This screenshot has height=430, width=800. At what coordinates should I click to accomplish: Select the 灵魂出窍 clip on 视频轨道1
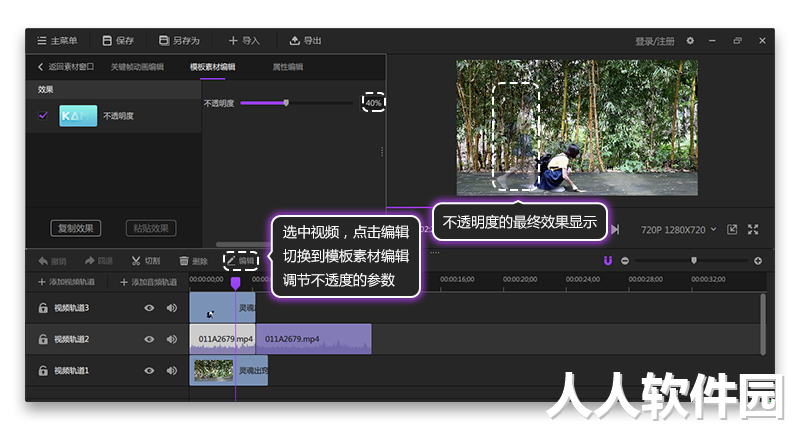click(229, 370)
